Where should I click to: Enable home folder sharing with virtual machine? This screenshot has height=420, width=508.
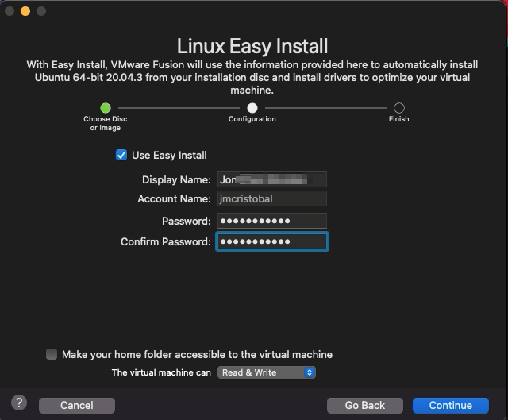pos(52,354)
